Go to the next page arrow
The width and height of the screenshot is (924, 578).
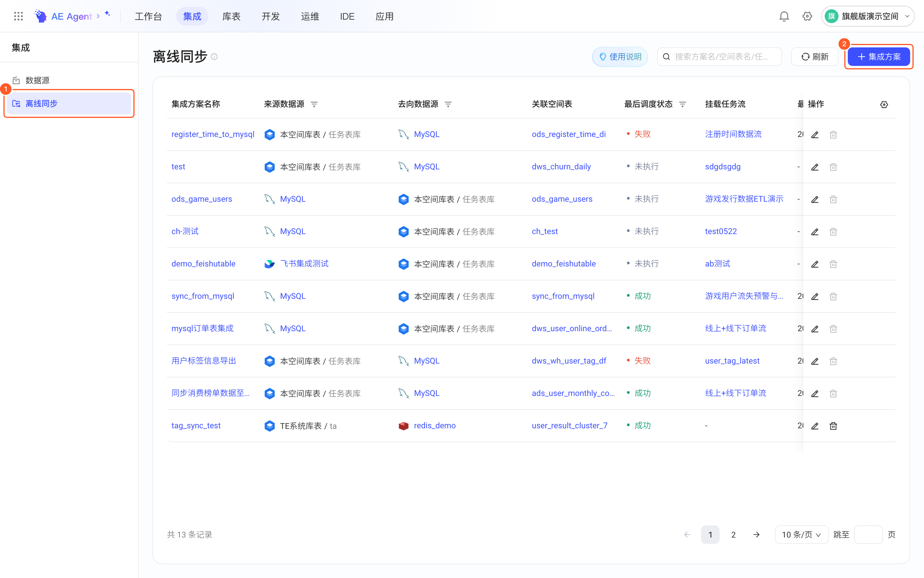[x=757, y=534]
